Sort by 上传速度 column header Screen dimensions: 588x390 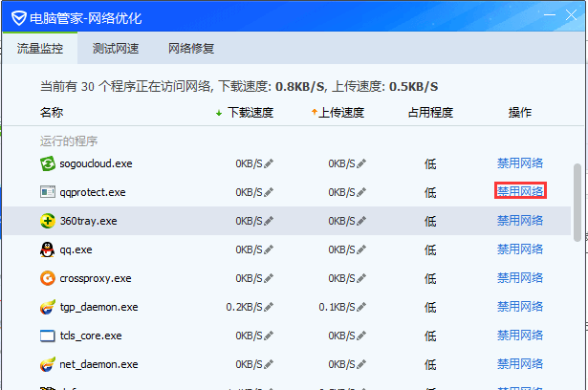[x=341, y=112]
